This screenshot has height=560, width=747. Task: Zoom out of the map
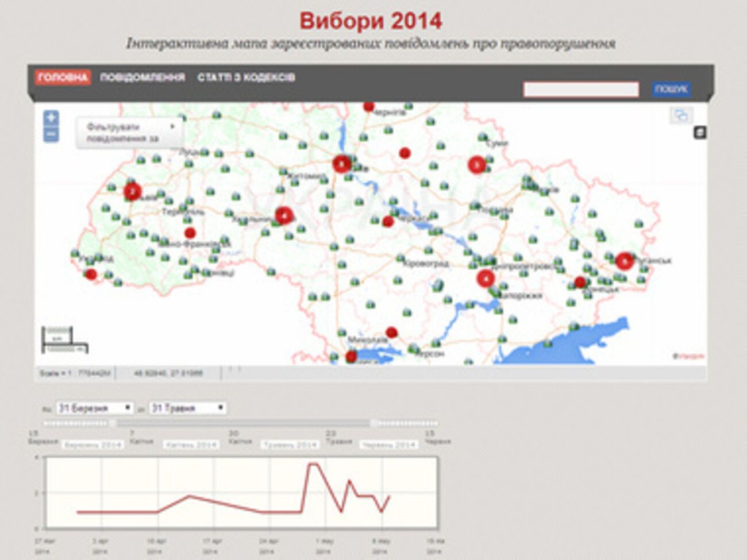coord(51,134)
